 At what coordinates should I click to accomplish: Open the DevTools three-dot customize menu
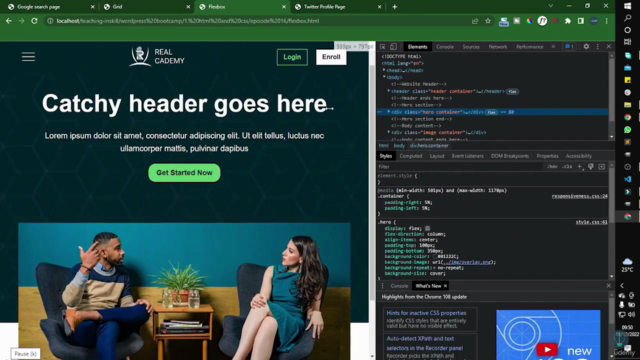click(598, 47)
